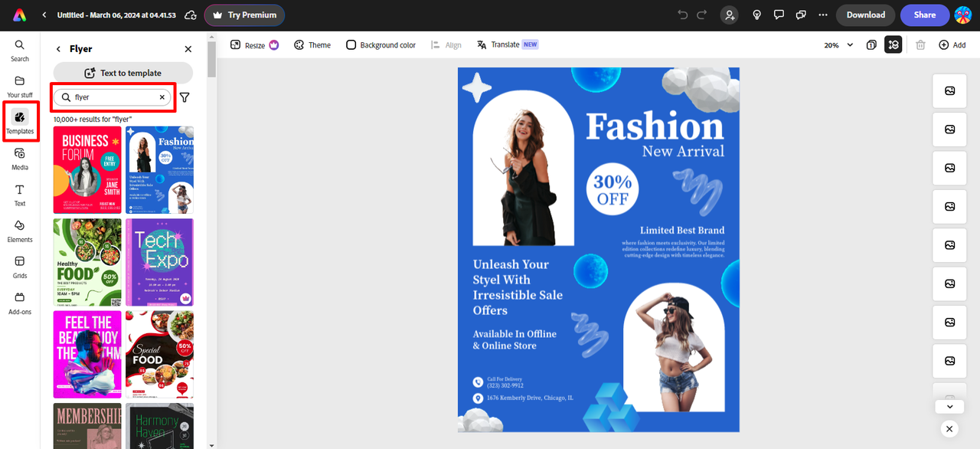Select the New Arrival text on canvas
This screenshot has width=980, height=449.
[683, 151]
